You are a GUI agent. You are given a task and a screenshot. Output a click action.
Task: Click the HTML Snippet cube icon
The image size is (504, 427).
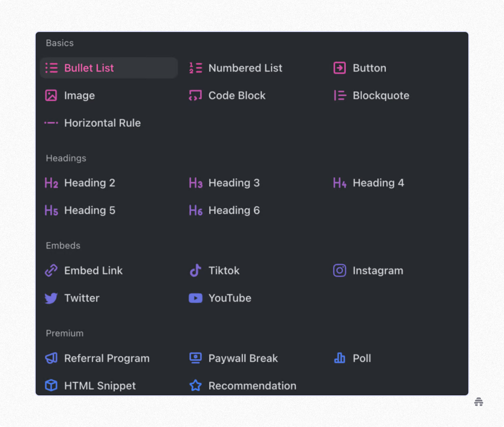(x=51, y=385)
